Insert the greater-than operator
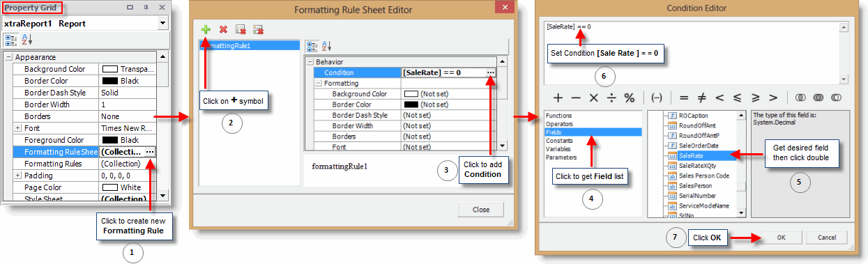Screen dimensions: 868x264 point(772,97)
